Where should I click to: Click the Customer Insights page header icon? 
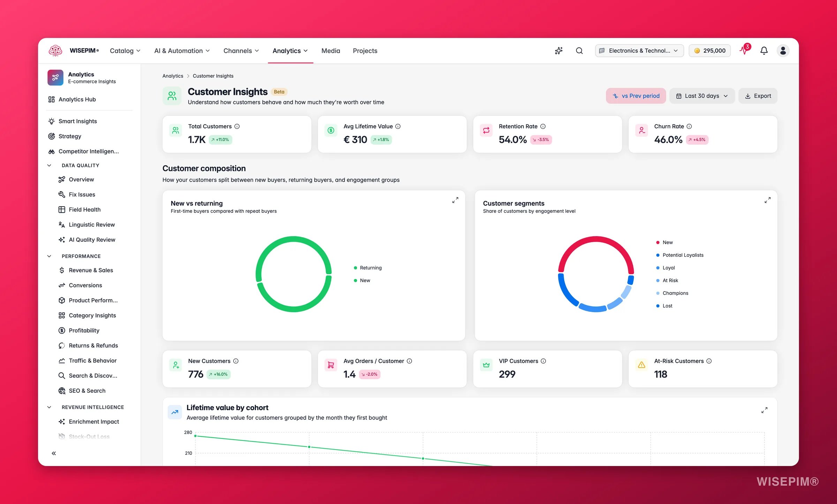pos(172,96)
